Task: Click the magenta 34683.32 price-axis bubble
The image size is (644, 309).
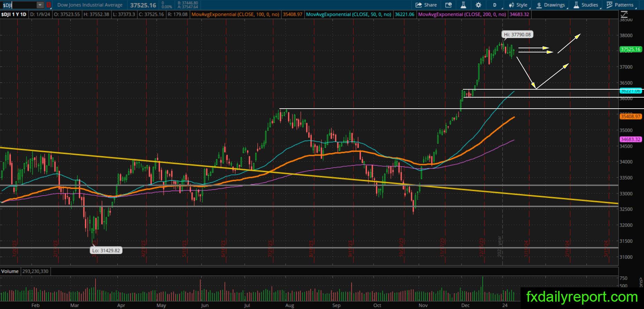Action: tap(631, 139)
